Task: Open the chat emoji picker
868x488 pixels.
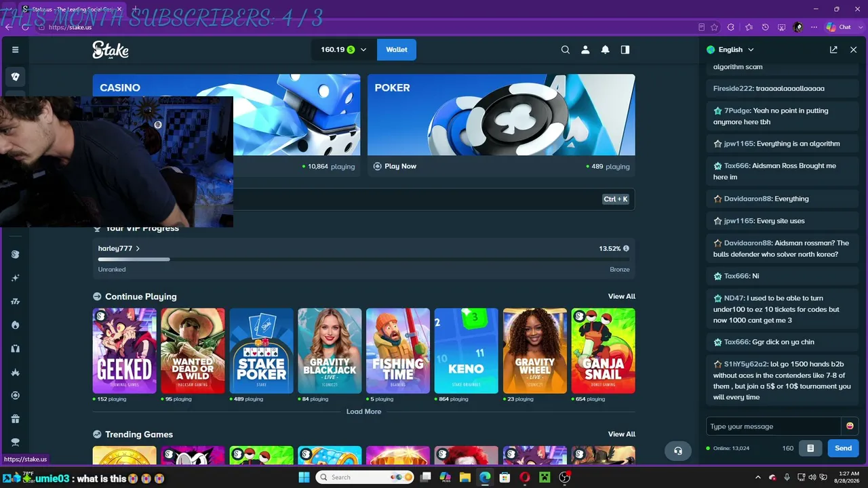Action: point(849,426)
